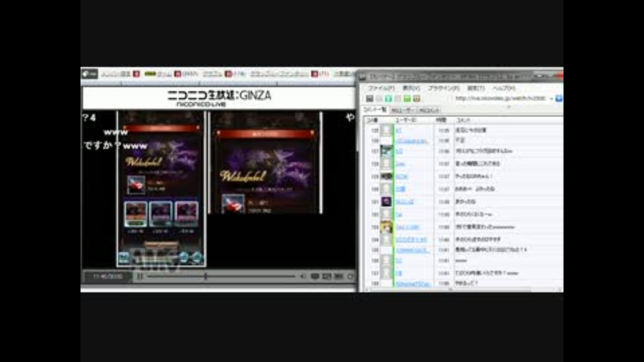644x362 pixels.
Task: Click the dark save icon in the viewer toolbar
Action: point(370,99)
